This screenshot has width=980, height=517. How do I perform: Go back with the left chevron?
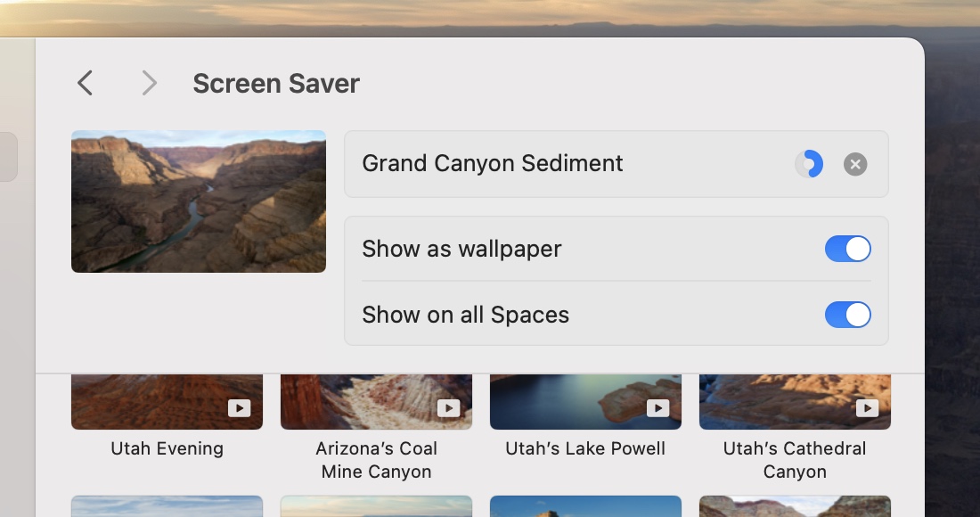(86, 84)
